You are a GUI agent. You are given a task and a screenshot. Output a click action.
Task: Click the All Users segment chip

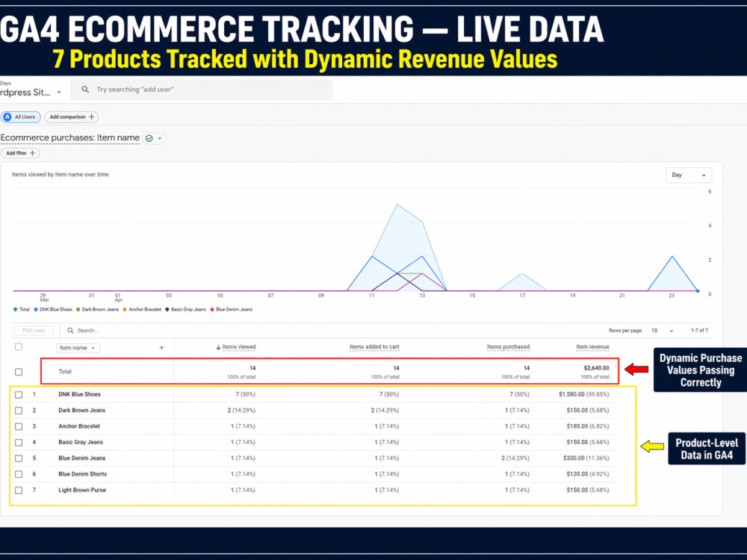(20, 116)
